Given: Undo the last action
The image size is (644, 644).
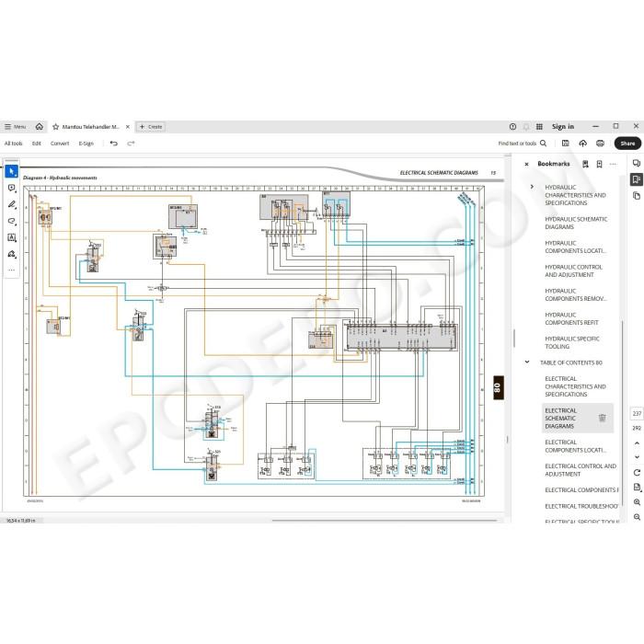Looking at the screenshot, I should click(x=114, y=144).
